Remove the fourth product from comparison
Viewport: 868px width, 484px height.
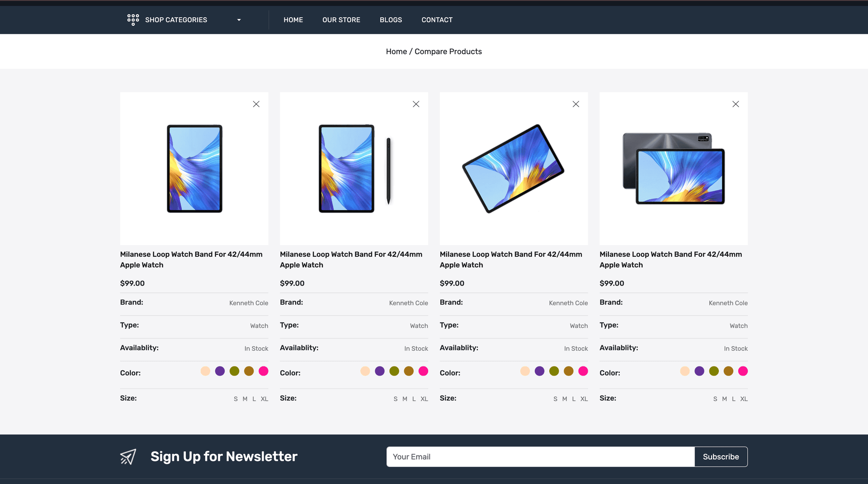(736, 104)
